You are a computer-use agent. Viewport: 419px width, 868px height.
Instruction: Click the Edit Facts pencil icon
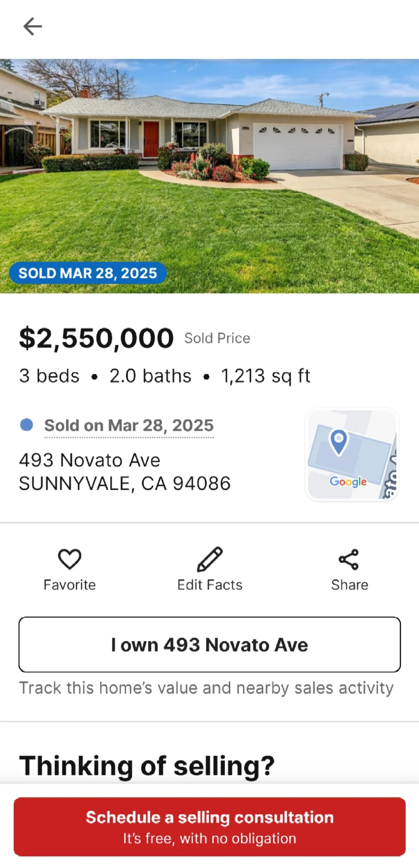tap(209, 559)
